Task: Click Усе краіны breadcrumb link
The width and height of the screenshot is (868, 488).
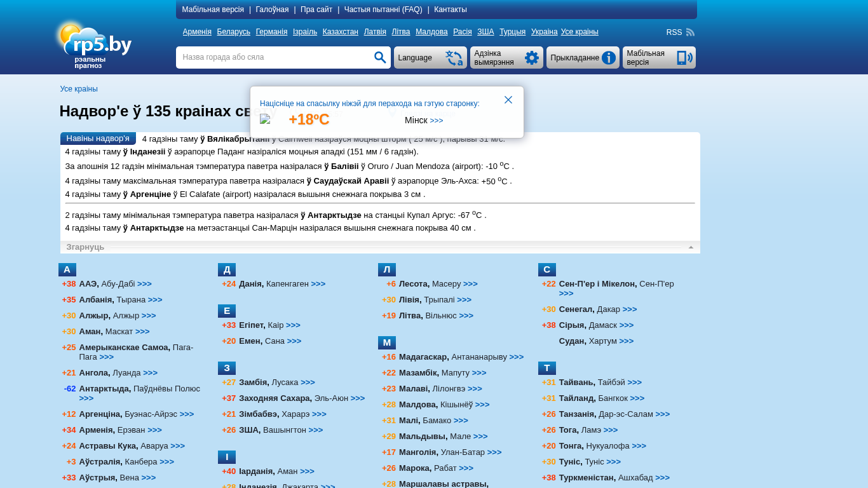Action: point(79,89)
